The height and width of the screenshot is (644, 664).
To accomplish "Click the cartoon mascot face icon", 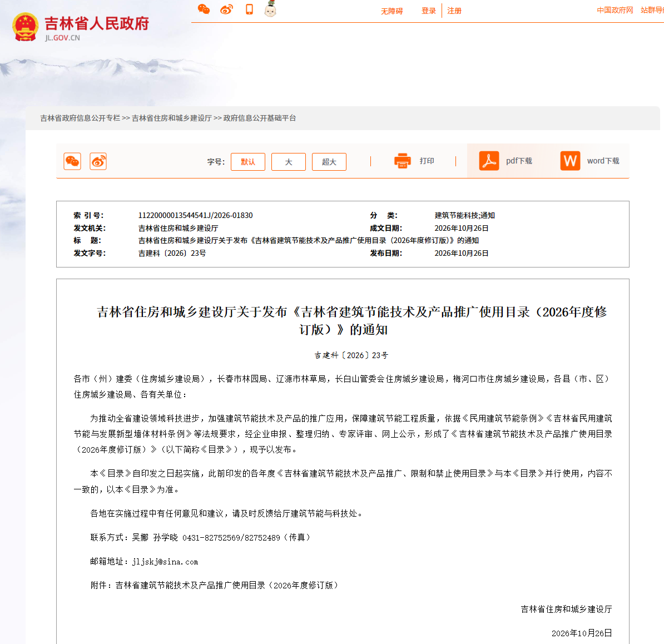I will [x=270, y=9].
